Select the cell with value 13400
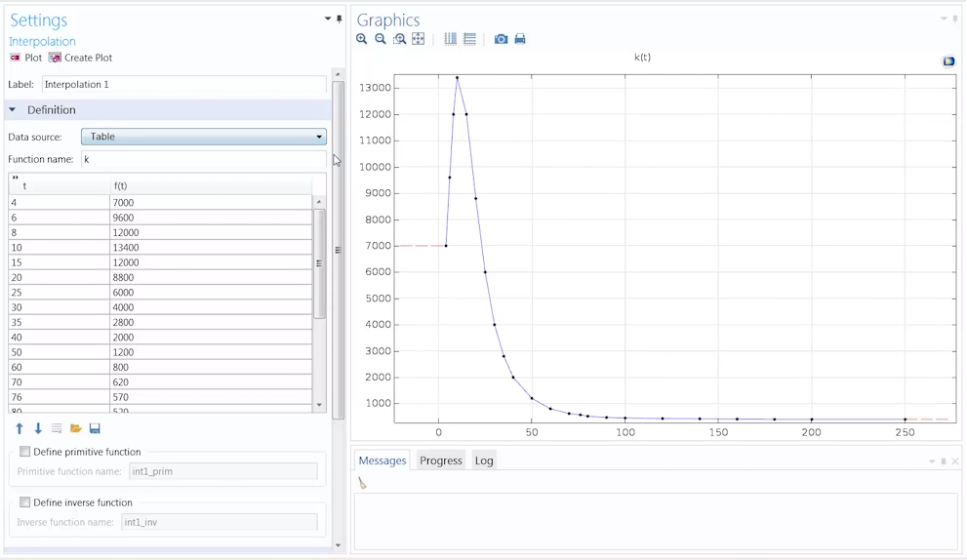This screenshot has height=560, width=967. (211, 247)
